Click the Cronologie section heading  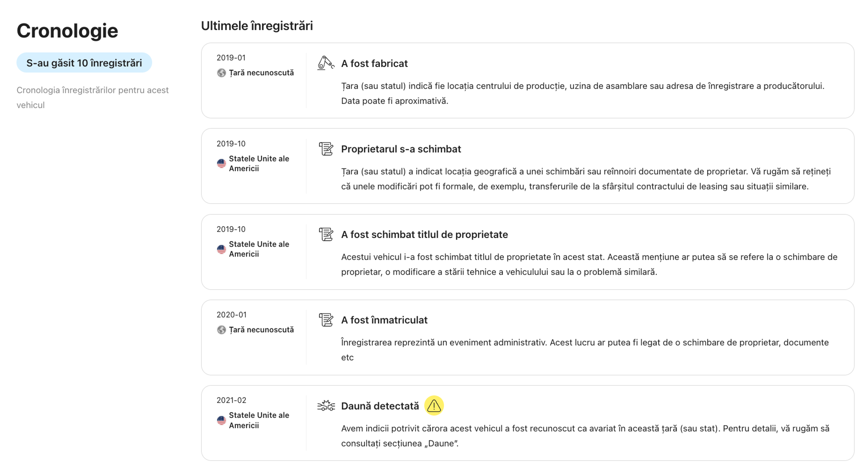(x=67, y=31)
